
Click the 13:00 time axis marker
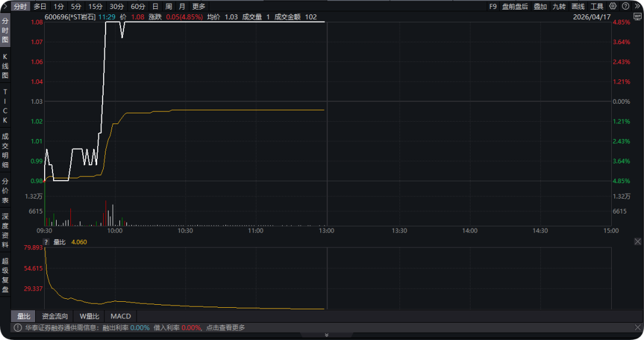click(327, 230)
